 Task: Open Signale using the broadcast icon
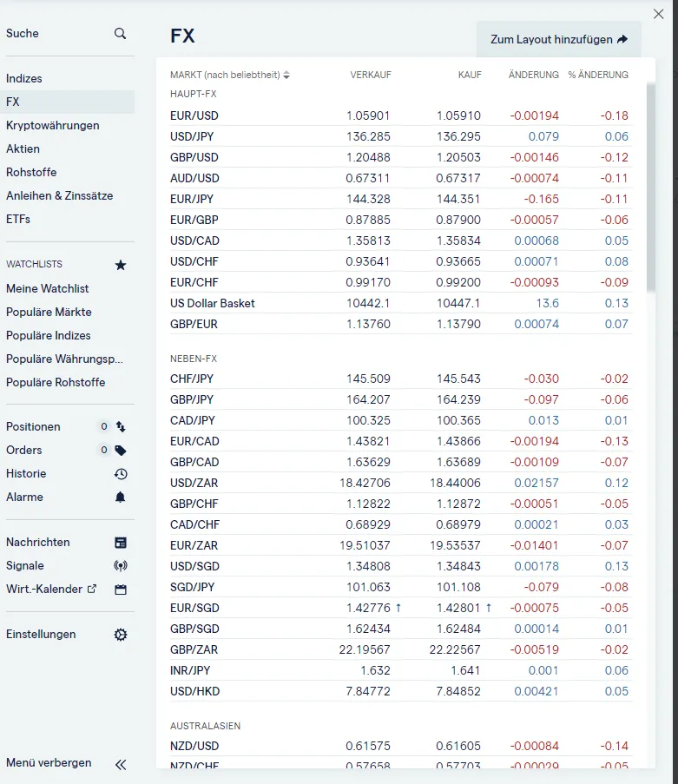click(122, 565)
